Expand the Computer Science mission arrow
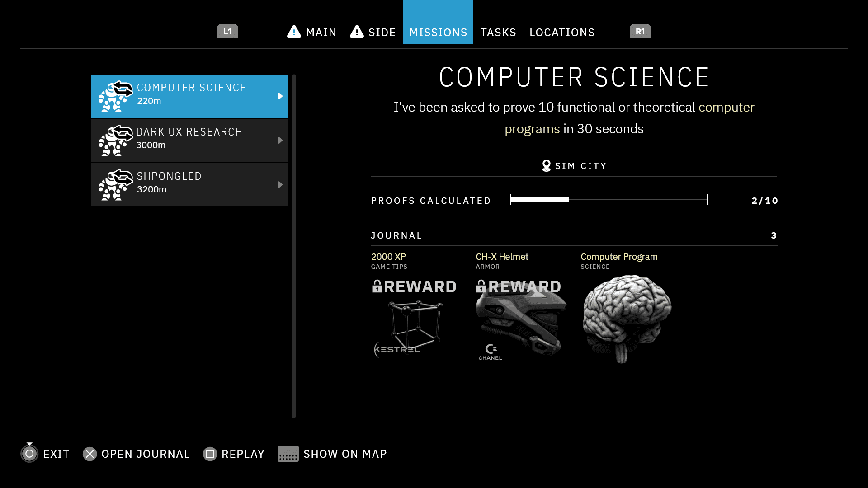The width and height of the screenshot is (868, 488). tap(280, 96)
